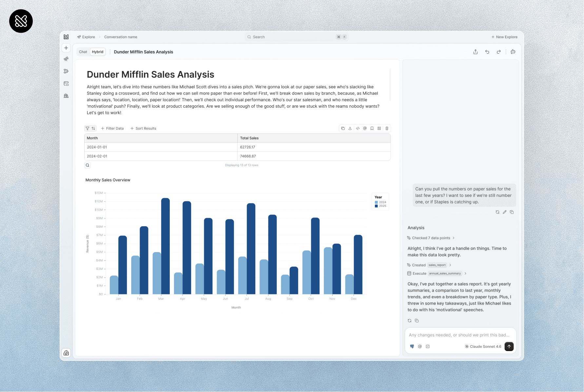This screenshot has height=392, width=584.
Task: Click the document scrollbar on the right
Action: [390, 84]
